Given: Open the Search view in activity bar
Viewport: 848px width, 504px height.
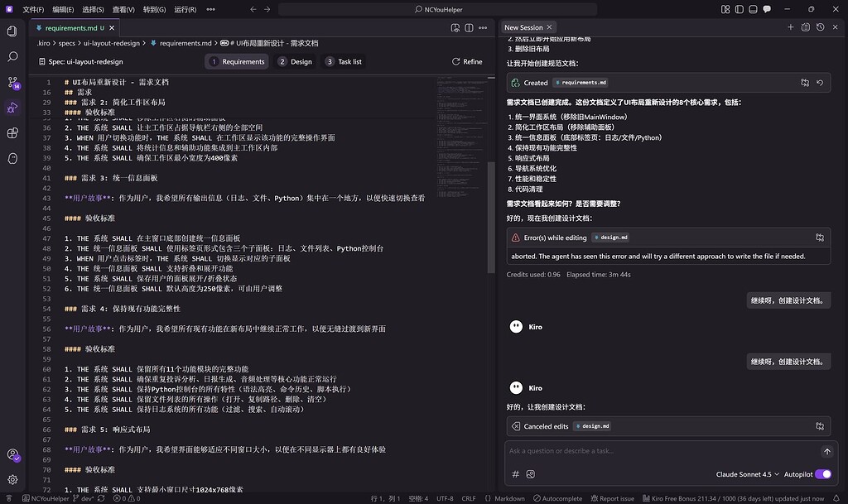Looking at the screenshot, I should pos(12,57).
